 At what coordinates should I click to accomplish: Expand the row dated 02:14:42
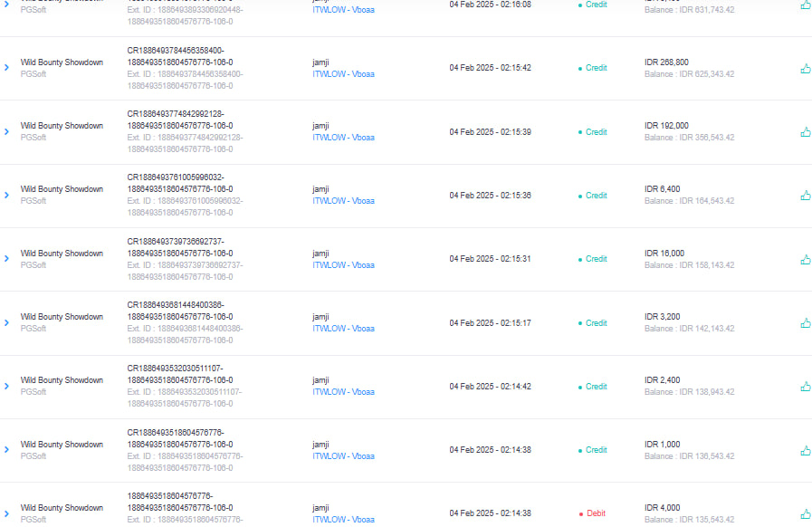pos(6,387)
